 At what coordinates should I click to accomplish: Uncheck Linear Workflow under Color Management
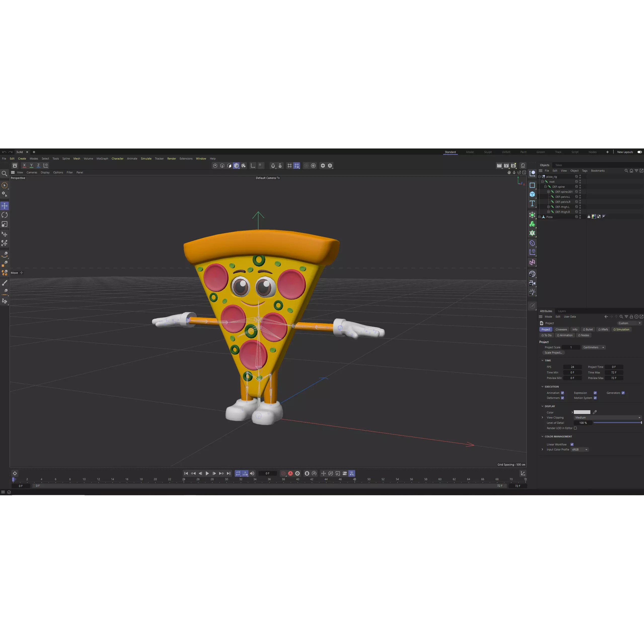(x=572, y=445)
